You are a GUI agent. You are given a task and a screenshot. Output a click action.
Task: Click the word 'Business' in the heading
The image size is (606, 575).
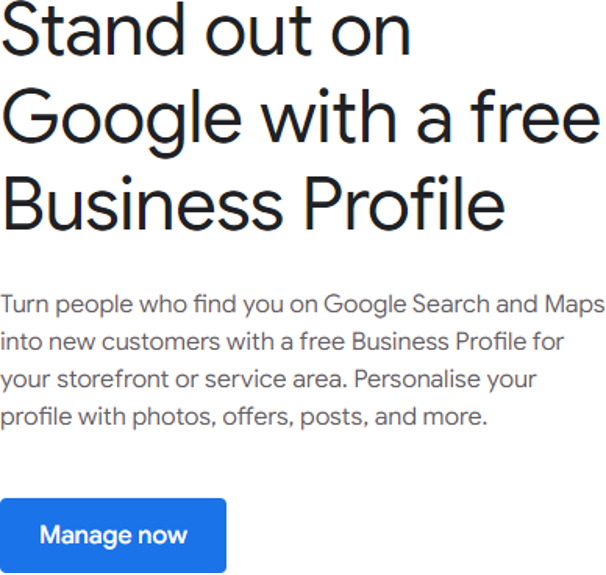tap(144, 203)
